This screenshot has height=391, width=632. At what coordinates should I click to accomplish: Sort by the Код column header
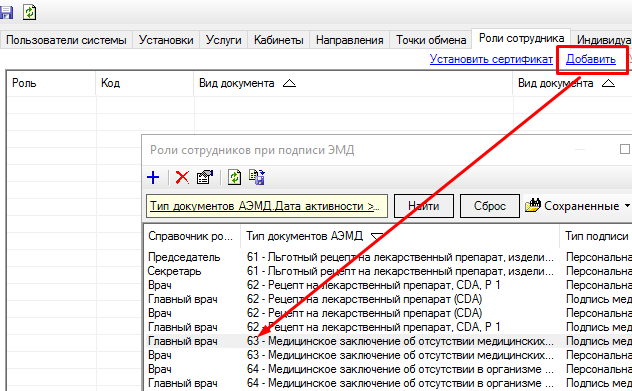coord(145,83)
